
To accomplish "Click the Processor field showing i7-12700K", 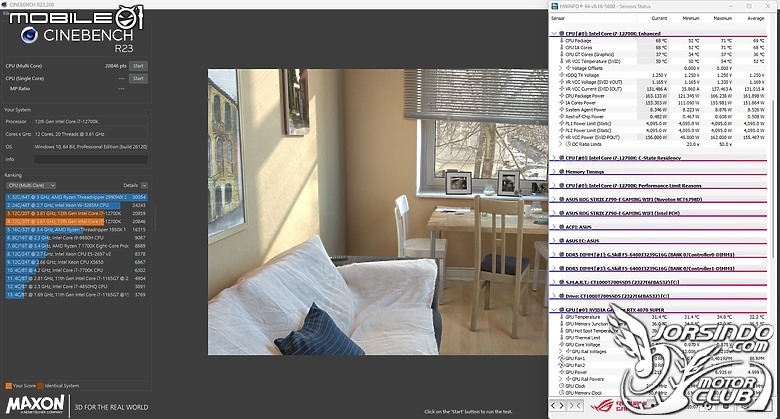I will point(91,121).
